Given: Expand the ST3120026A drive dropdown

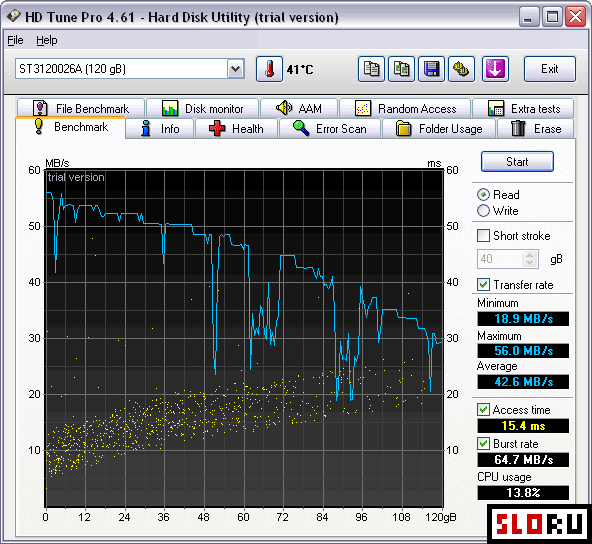Looking at the screenshot, I should (236, 69).
